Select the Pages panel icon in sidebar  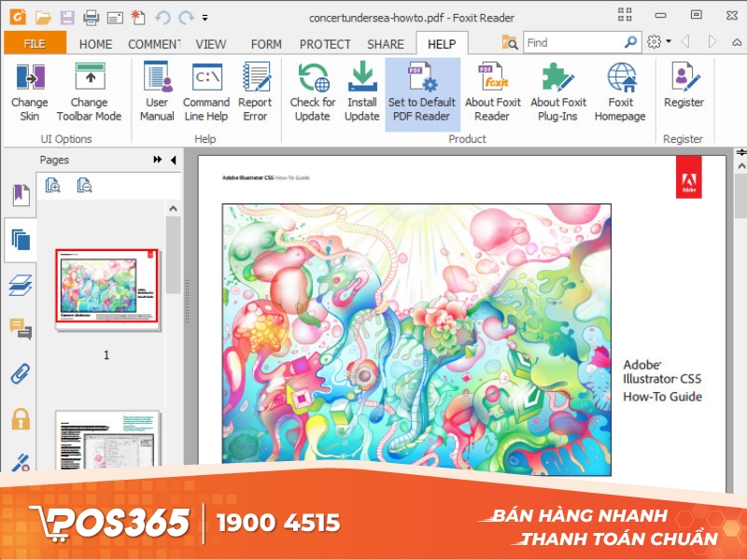[x=21, y=240]
